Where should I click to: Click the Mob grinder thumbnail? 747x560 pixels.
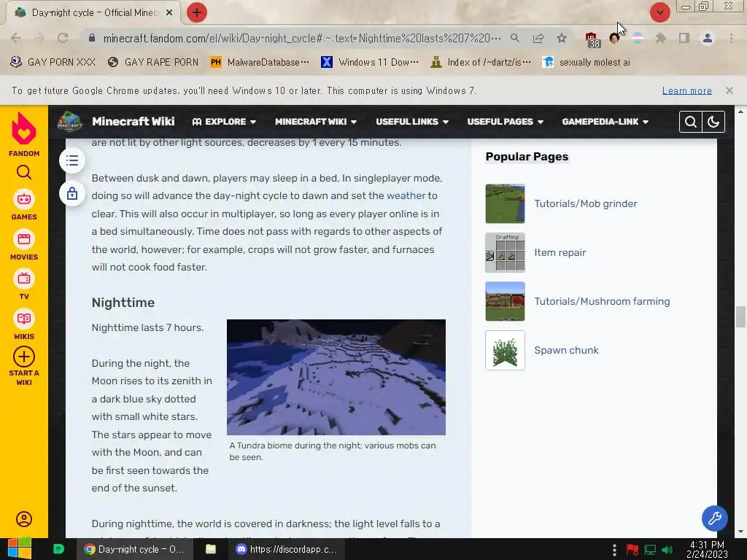coord(505,204)
